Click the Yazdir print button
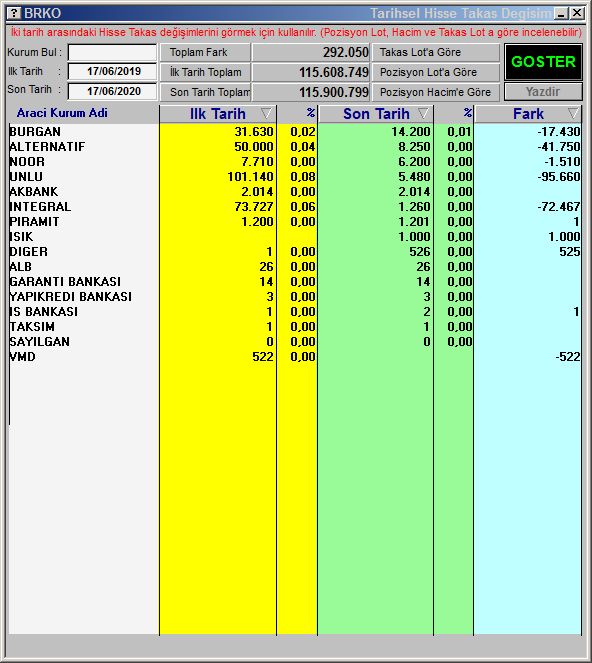The image size is (592, 663). tap(543, 92)
